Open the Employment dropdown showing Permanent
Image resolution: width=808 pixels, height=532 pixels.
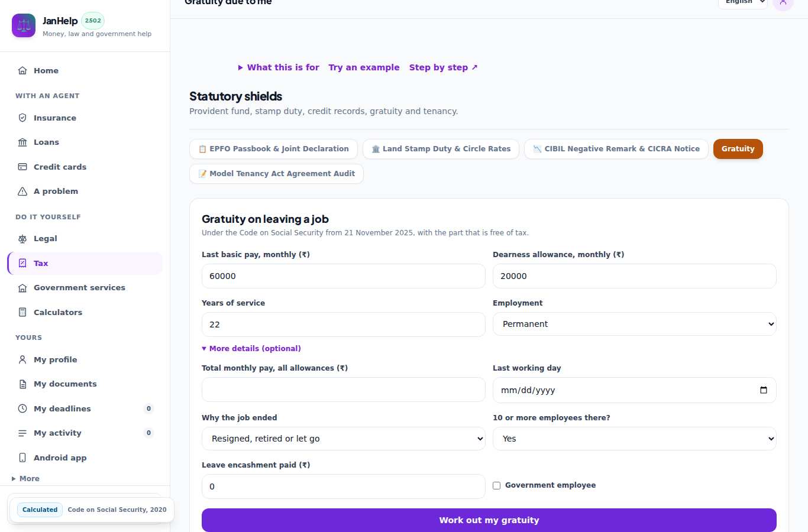(x=634, y=324)
